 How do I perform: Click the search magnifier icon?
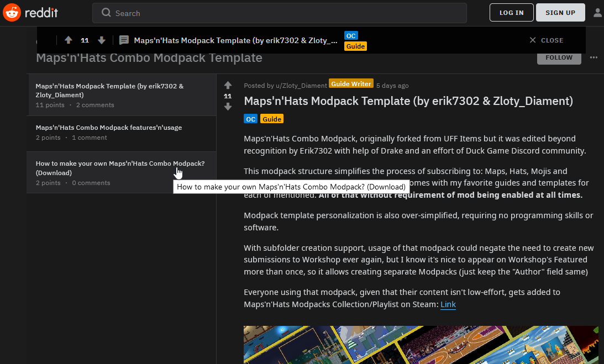coord(106,13)
